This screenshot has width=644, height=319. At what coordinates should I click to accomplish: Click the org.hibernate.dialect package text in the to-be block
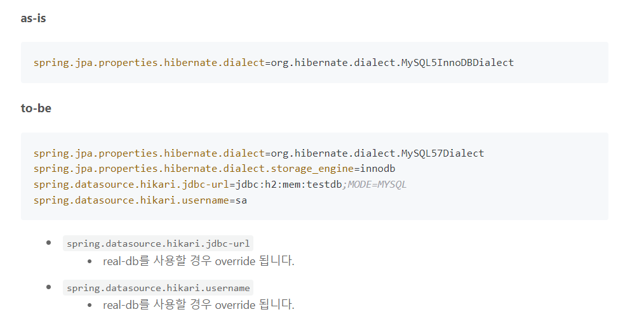(333, 153)
